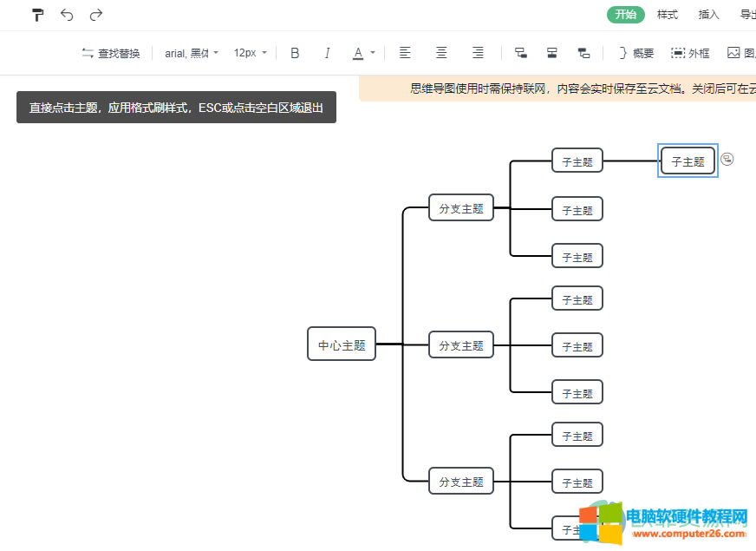Insert a sibling topic using toolbar icon
This screenshot has height=551, width=756.
pos(552,53)
